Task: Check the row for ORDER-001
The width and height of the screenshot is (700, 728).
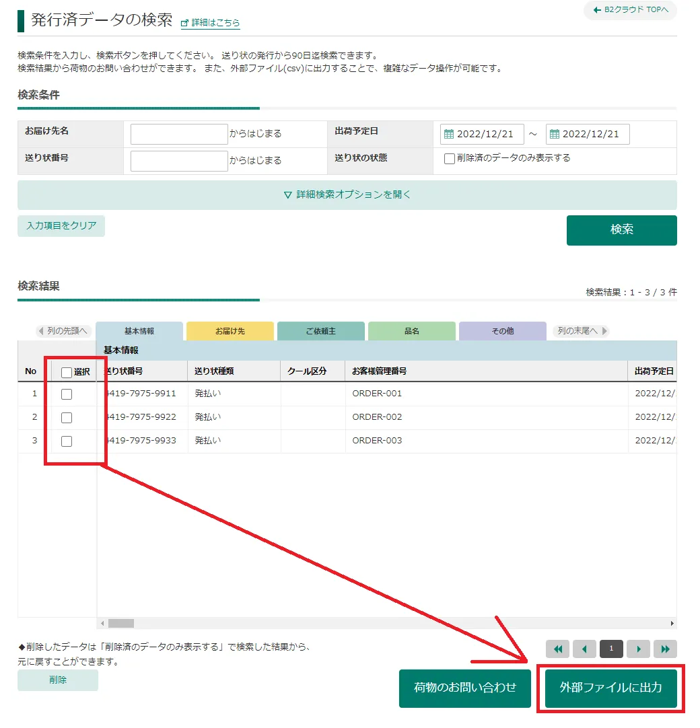Action: (67, 394)
